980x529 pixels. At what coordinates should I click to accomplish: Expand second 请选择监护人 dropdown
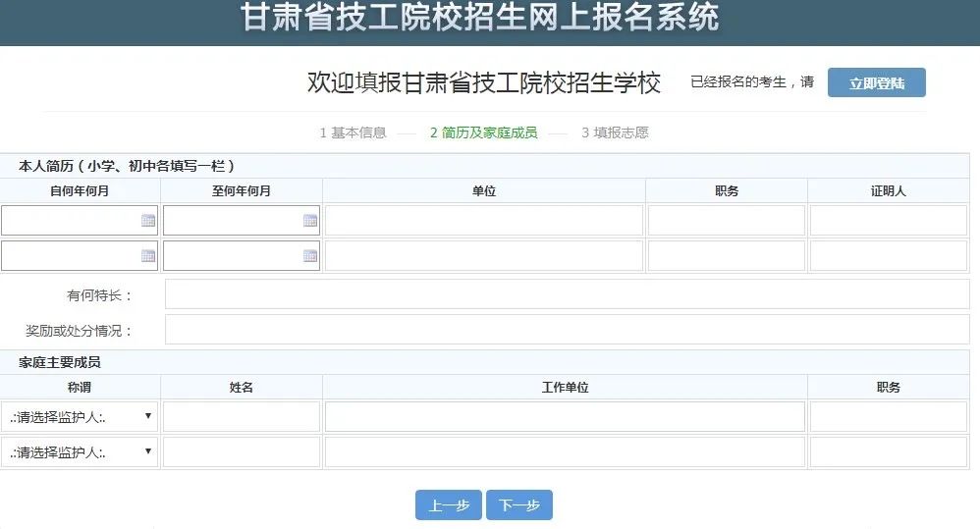point(80,452)
